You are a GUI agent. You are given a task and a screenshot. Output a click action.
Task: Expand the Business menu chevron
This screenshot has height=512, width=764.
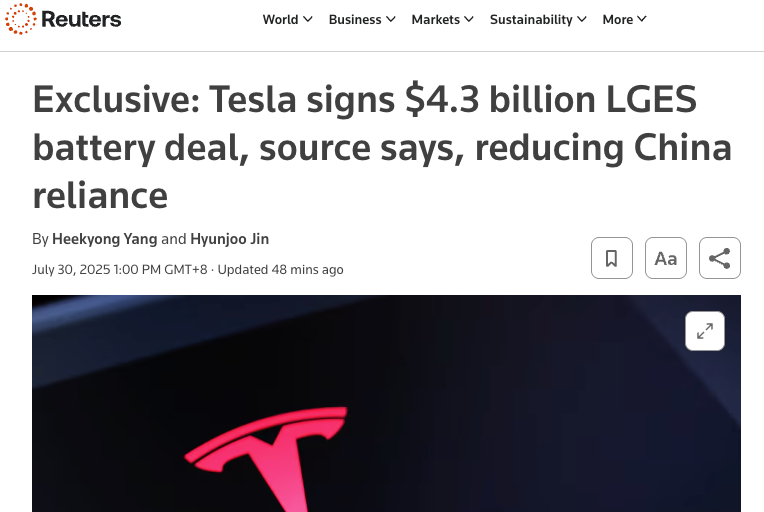pos(390,19)
